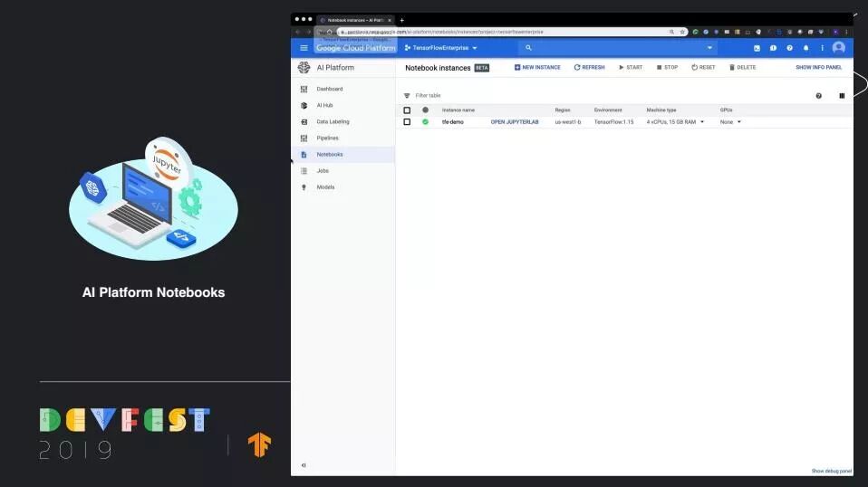The image size is (868, 487).
Task: Click green status icon for tfe-demo
Action: coord(425,121)
